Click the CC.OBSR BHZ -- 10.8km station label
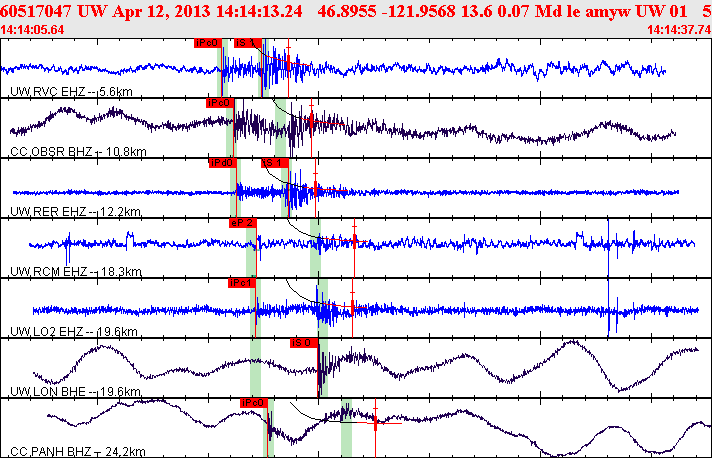This screenshot has height=458, width=712. coord(78,152)
